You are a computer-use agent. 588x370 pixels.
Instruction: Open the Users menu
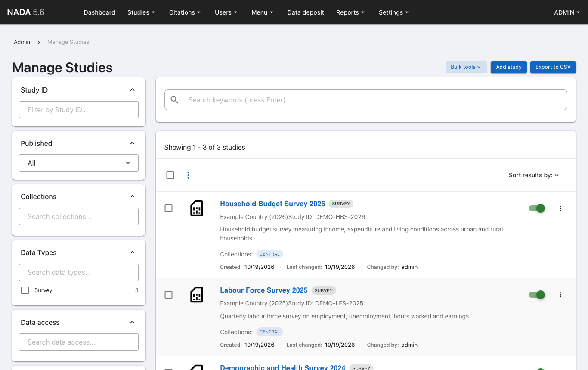point(226,12)
